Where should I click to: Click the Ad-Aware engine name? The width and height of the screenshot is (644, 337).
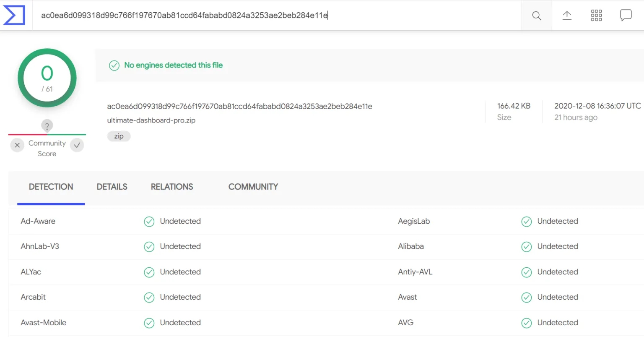pos(38,221)
